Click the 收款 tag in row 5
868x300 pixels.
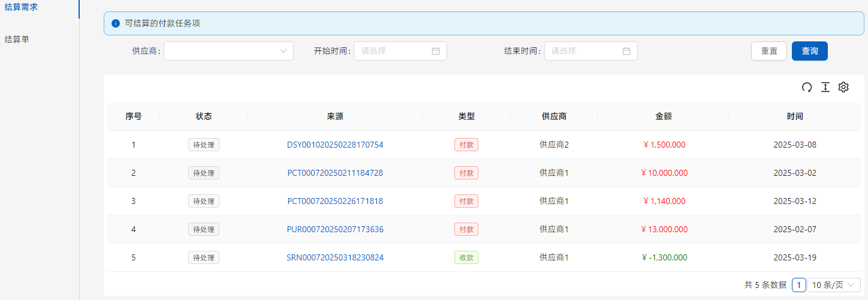pos(466,257)
